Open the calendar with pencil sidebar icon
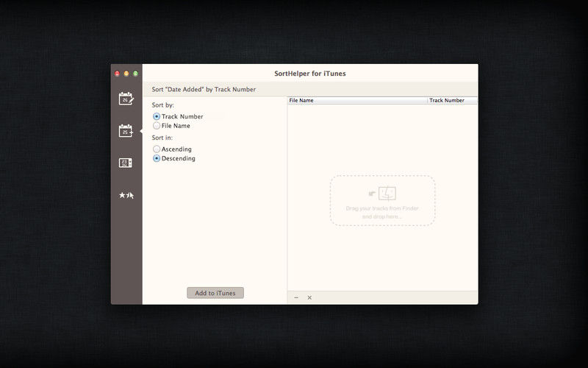Screen dimensions: 588x368 [x=126, y=99]
